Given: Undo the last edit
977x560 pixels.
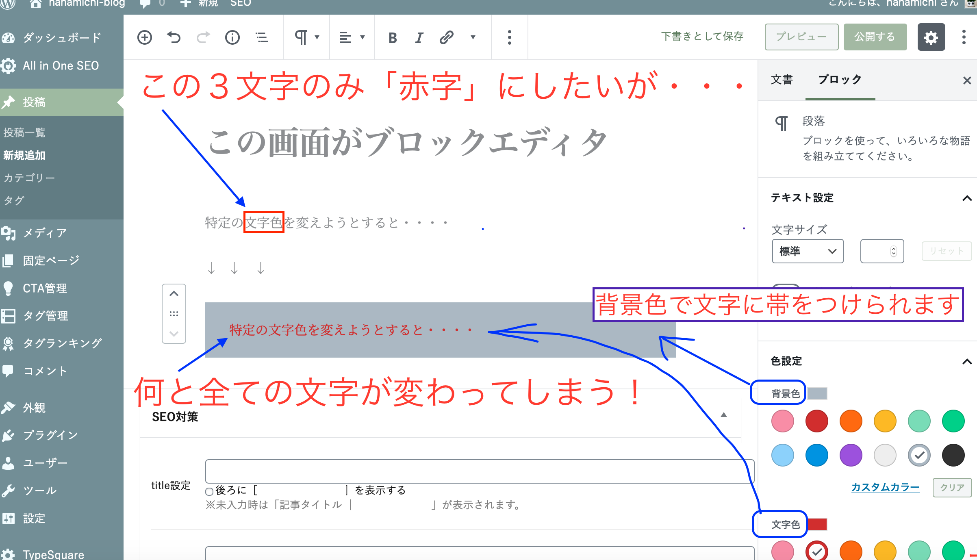Looking at the screenshot, I should tap(174, 37).
